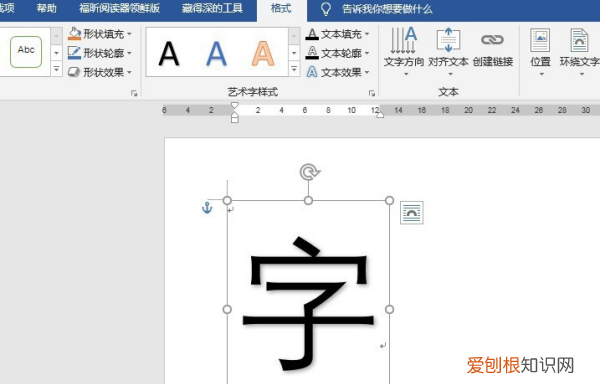Open the 藏得深的工具 tab

pos(212,8)
